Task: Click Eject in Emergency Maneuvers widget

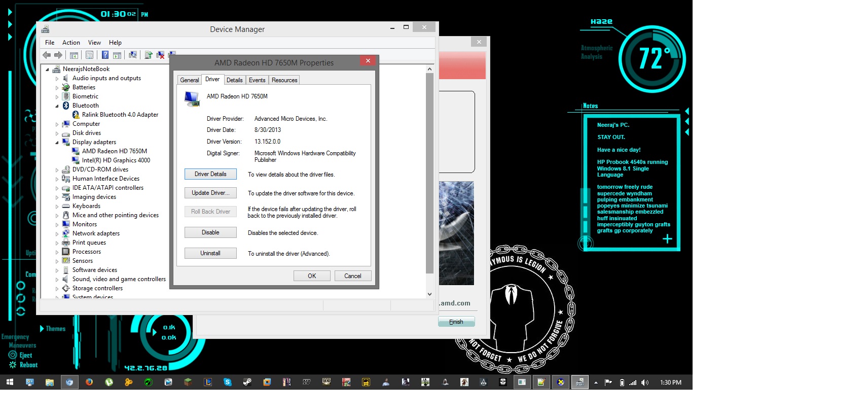Action: tap(26, 355)
